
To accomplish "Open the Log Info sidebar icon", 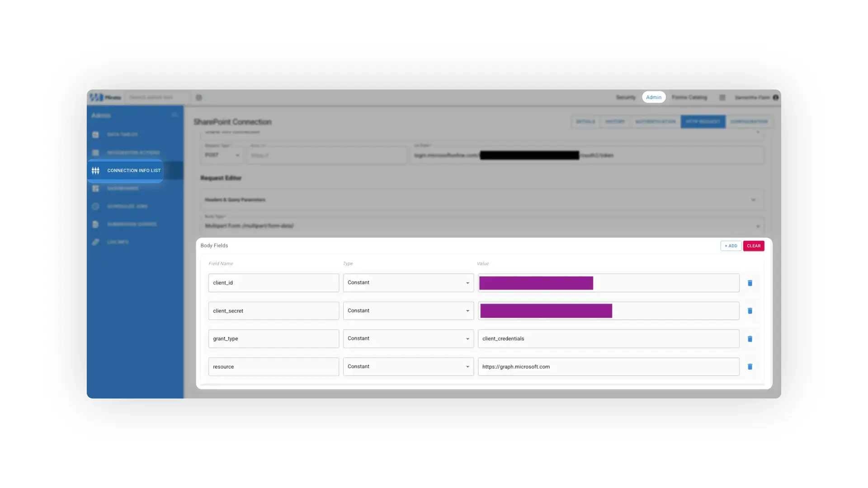I will (95, 242).
